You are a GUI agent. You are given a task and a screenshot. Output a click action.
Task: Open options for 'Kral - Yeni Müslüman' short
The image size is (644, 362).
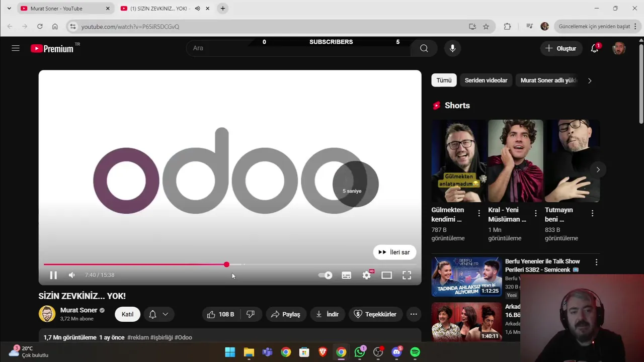pos(536,213)
